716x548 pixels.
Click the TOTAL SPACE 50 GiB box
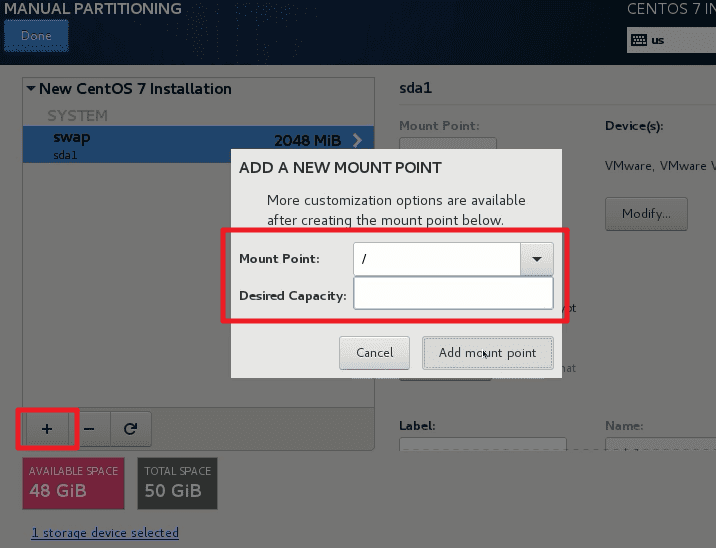point(177,483)
